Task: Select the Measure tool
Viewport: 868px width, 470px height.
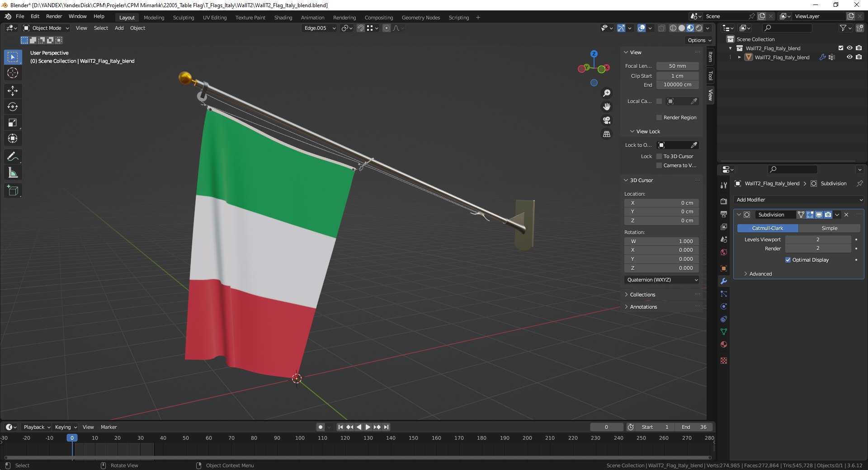Action: pos(13,173)
